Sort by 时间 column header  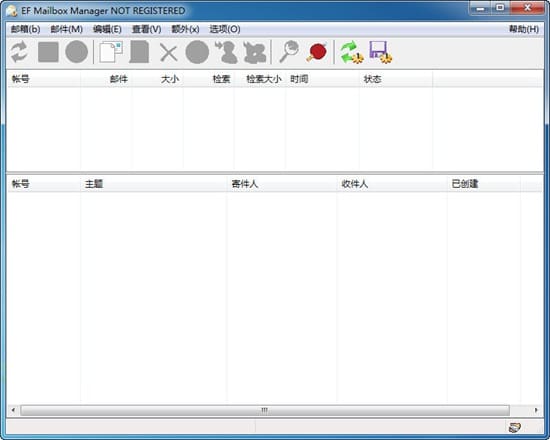322,79
